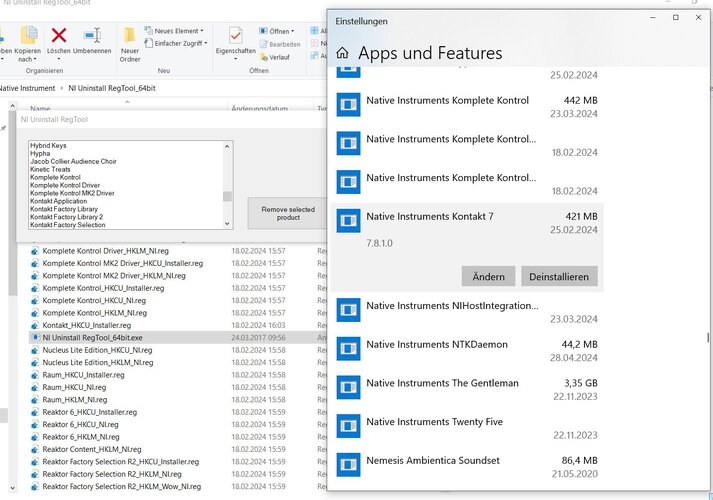
Task: Select Raum_HKCU_Installer.reg file
Action: [x=83, y=375]
